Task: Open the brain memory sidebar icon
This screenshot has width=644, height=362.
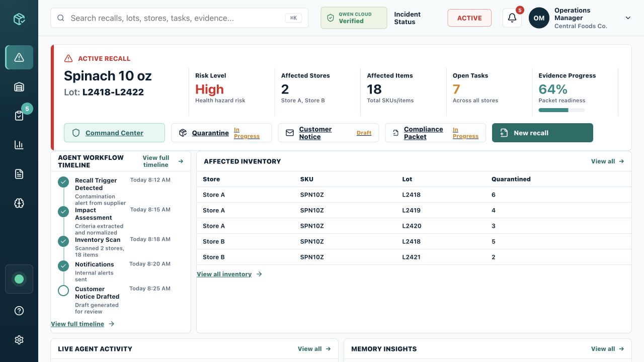Action: coord(19,203)
